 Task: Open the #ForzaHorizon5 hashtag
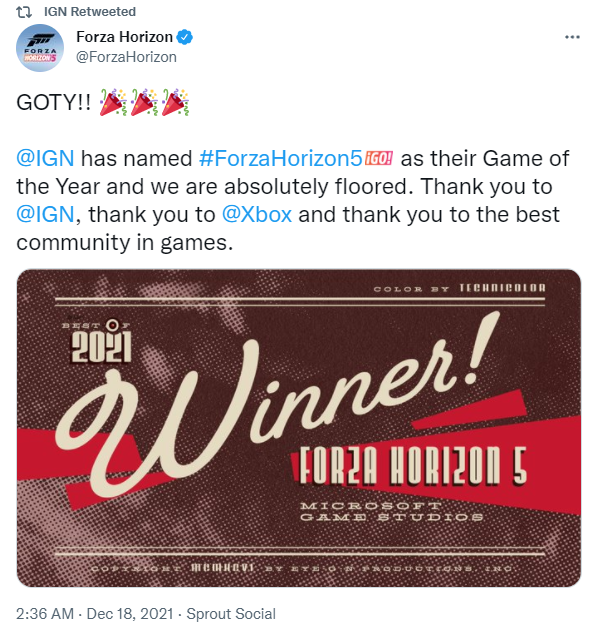(x=281, y=158)
